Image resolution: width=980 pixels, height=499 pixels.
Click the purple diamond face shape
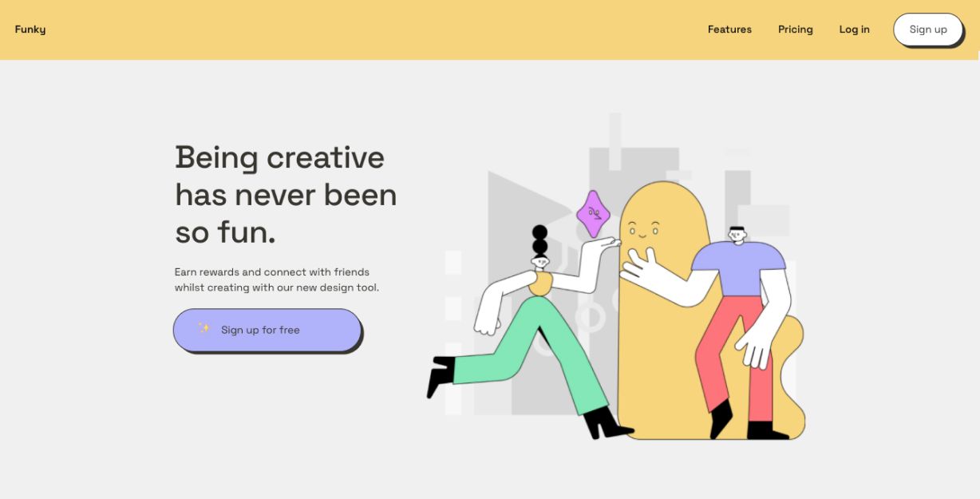point(593,213)
